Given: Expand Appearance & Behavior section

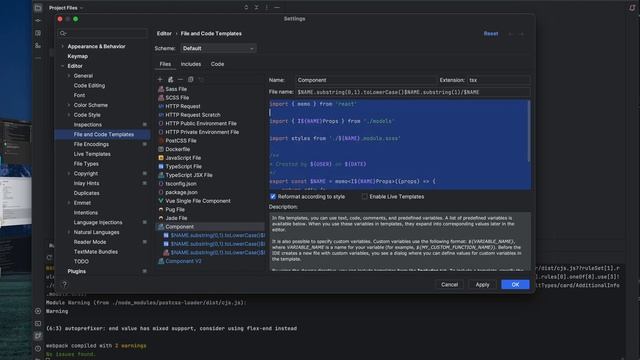Looking at the screenshot, I should tap(62, 47).
